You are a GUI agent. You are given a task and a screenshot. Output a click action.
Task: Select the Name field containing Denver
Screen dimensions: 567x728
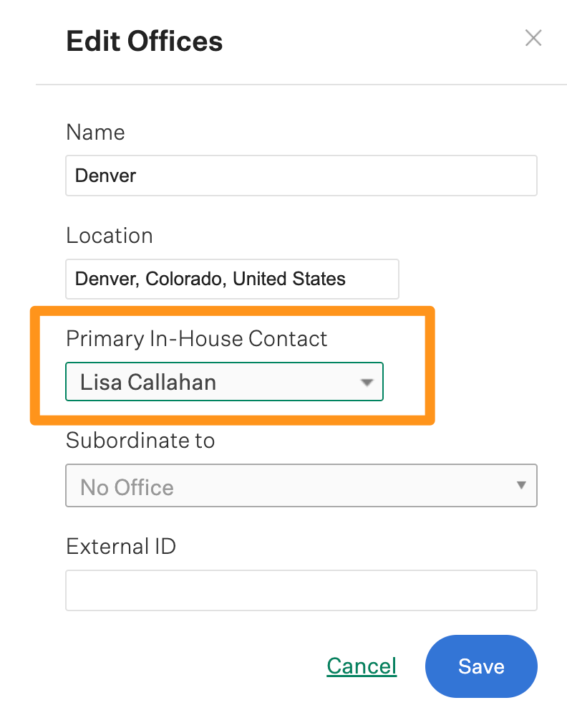point(301,175)
